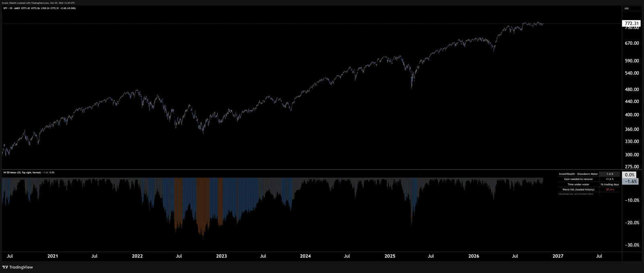The width and height of the screenshot is (644, 273).
Task: Click the 275.00 price axis label
Action: 632,166
